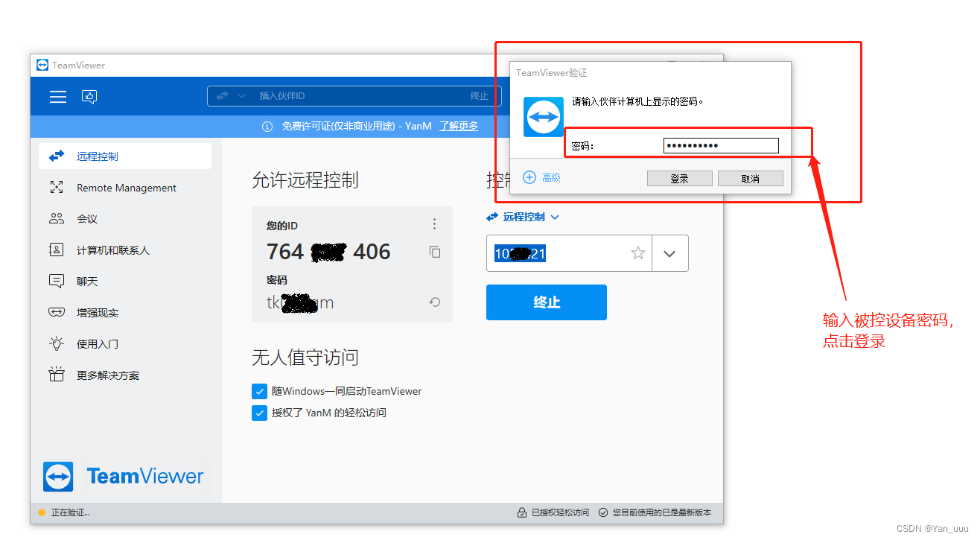
Task: Click 登录 button in verification dialog
Action: 679,179
